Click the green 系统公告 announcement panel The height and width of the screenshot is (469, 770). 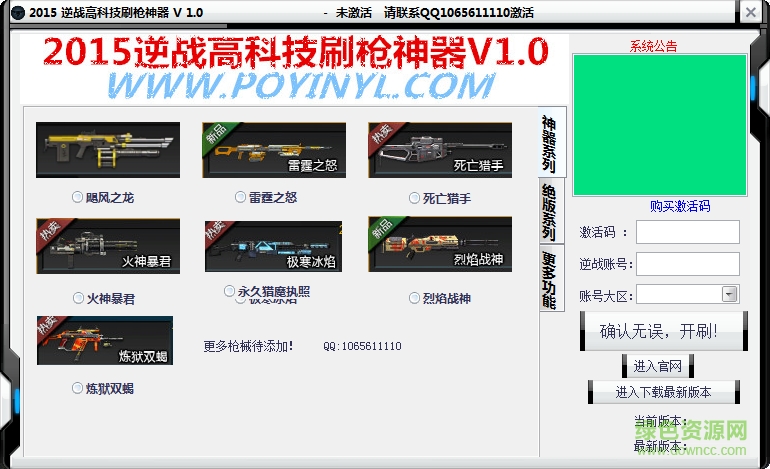pos(660,125)
